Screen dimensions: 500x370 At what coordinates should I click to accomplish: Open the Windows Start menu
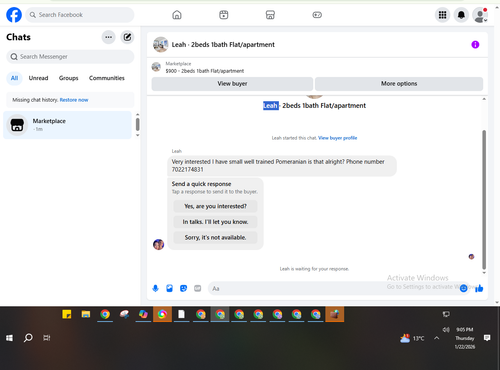pos(9,338)
